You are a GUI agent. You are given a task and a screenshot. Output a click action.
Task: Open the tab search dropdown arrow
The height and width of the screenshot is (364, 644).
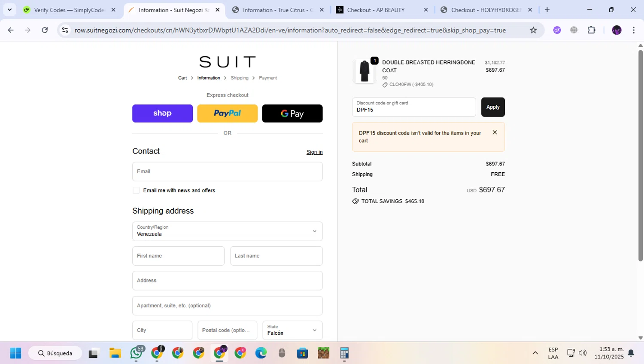click(x=9, y=9)
